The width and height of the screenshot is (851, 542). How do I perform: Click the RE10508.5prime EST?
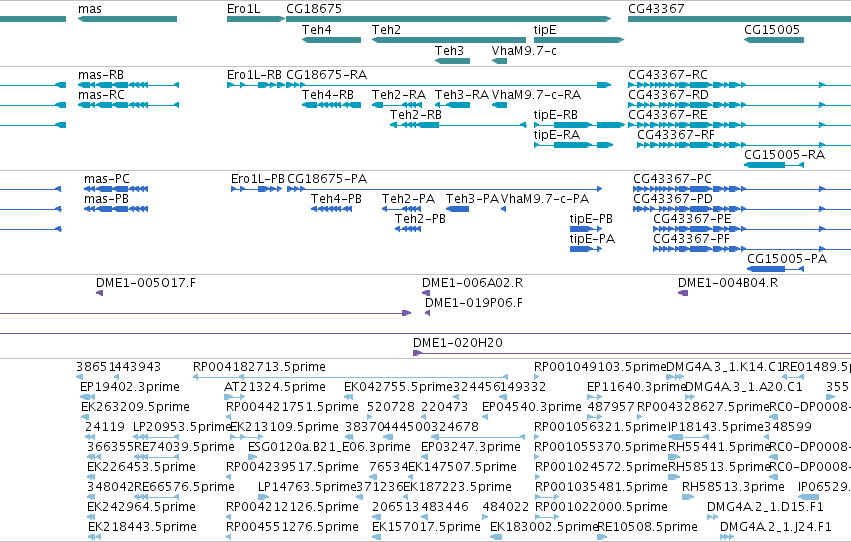(x=602, y=537)
